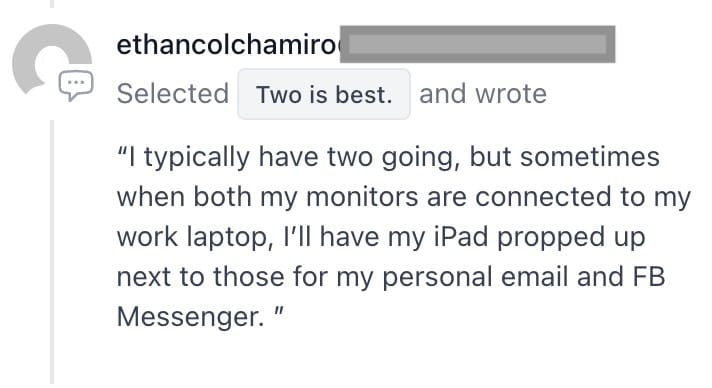The width and height of the screenshot is (712, 388).
Task: Click the gray redacted bar beside username
Action: 477,44
